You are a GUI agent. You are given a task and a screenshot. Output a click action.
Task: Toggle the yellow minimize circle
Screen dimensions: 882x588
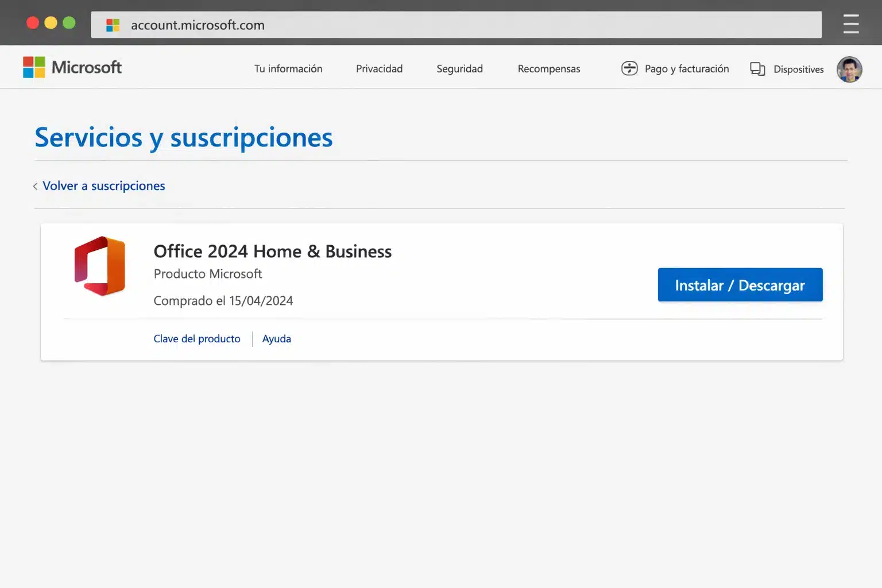51,22
